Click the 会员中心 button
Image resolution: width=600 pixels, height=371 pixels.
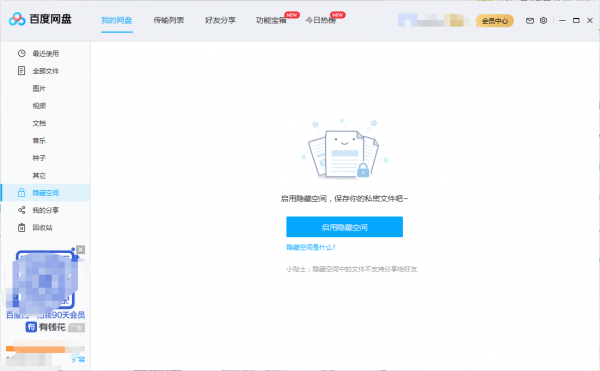point(495,21)
